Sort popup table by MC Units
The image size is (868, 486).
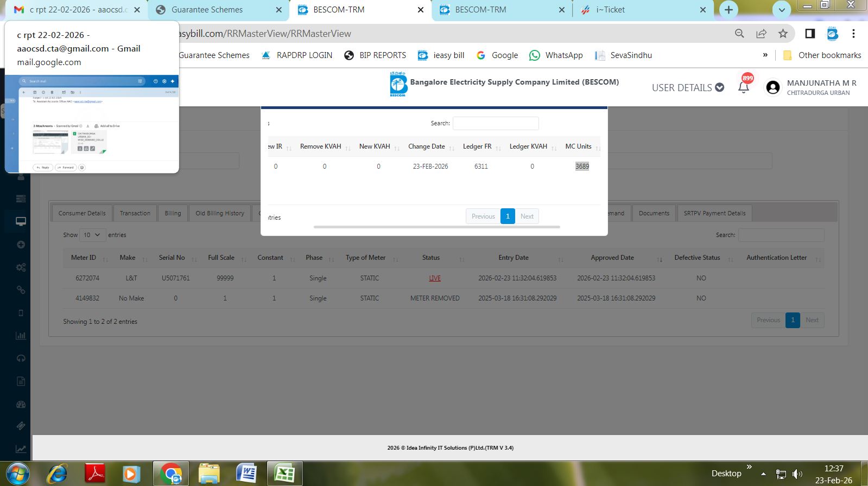click(x=582, y=146)
